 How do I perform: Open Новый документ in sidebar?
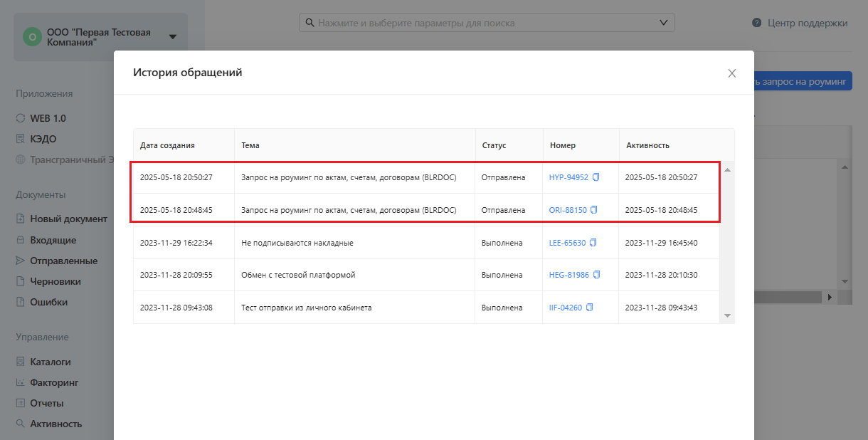(x=68, y=219)
